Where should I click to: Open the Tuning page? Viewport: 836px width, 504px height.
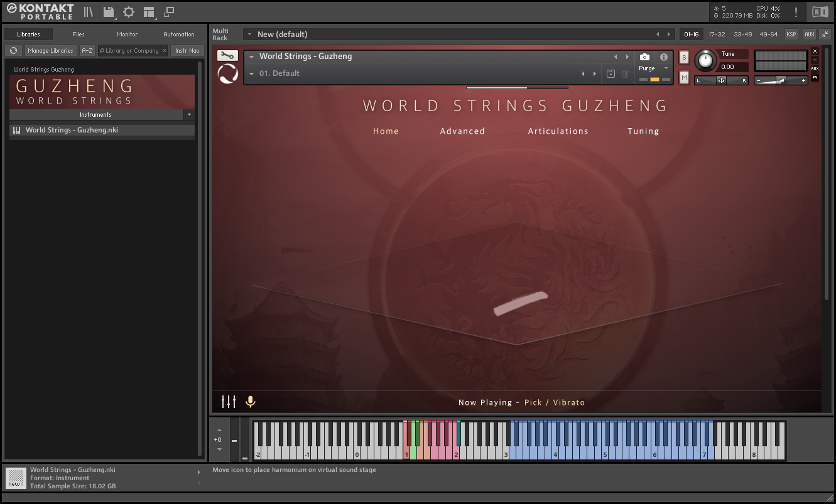coord(643,131)
